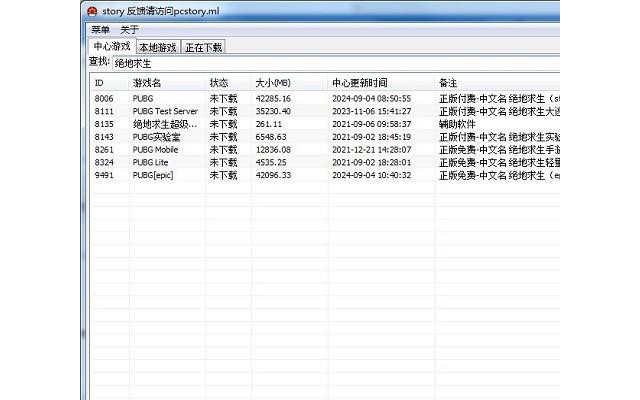
Task: Click size value 42285.16
Action: point(273,98)
